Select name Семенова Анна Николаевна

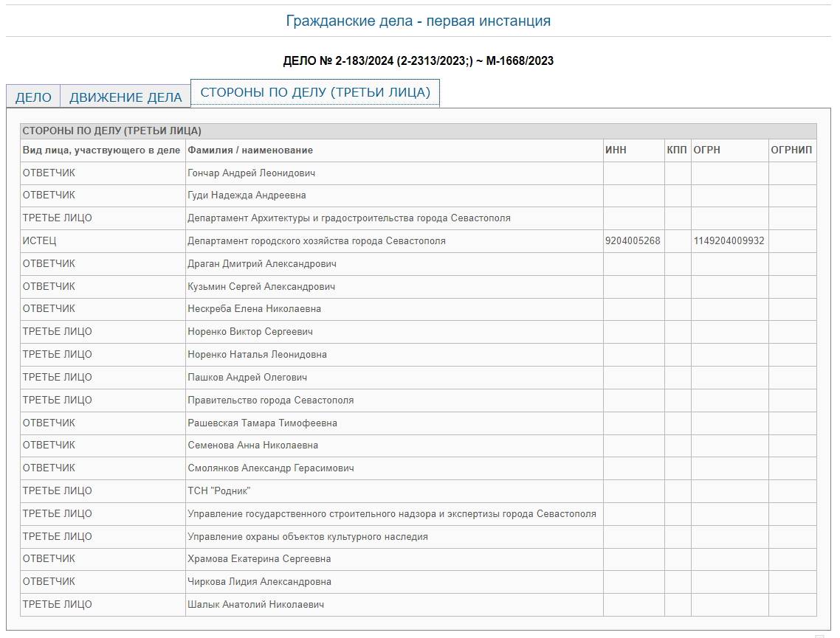253,445
